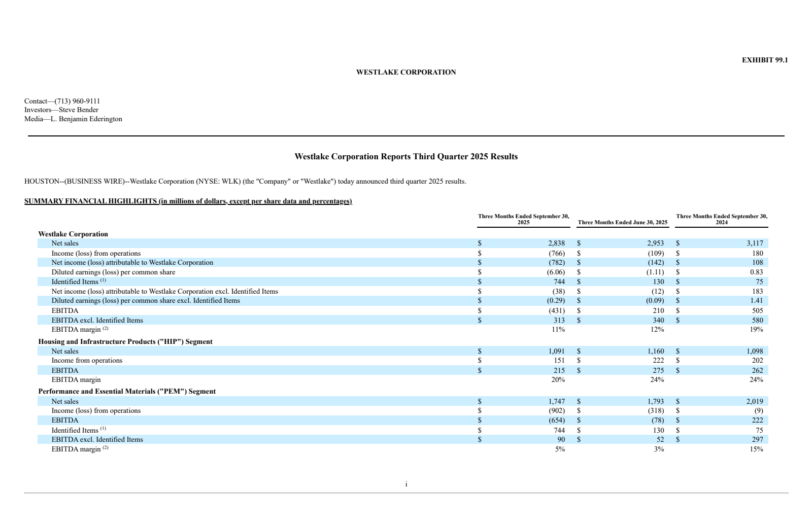Viewport: 812px width, 524px height.
Task: Click HIP net sales value 1,098
Action: pos(755,351)
